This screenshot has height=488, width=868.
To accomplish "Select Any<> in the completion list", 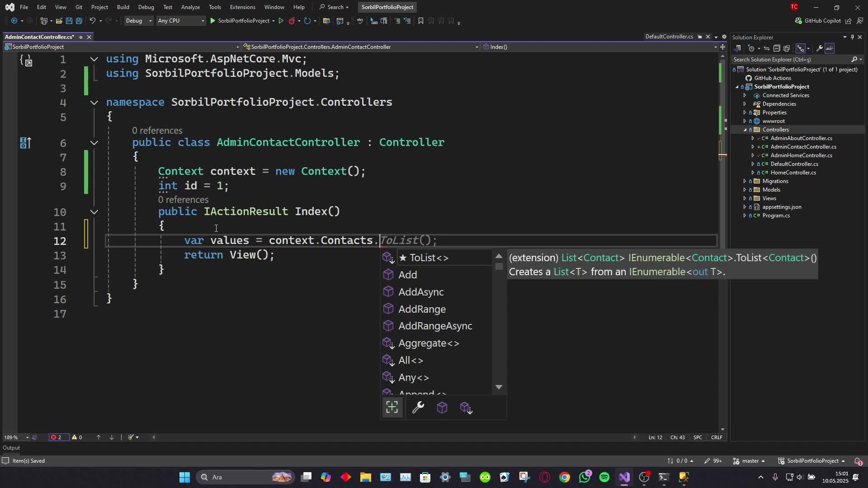I will [436, 377].
